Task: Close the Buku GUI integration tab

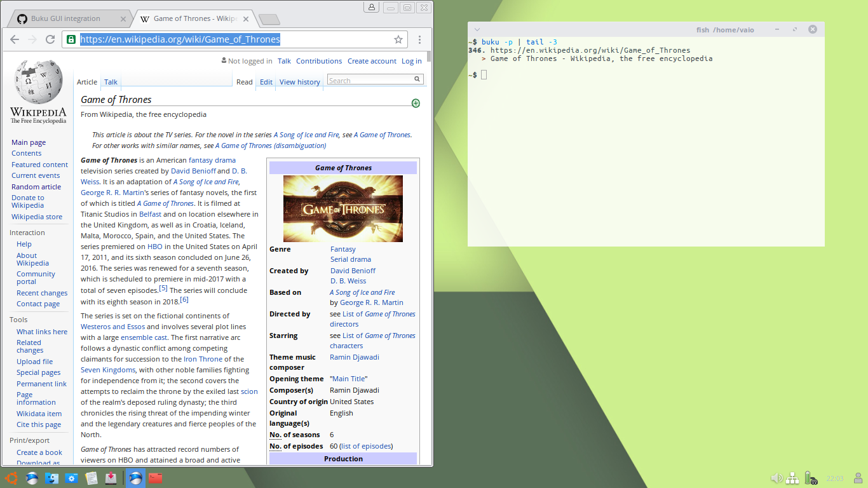Action: (123, 19)
